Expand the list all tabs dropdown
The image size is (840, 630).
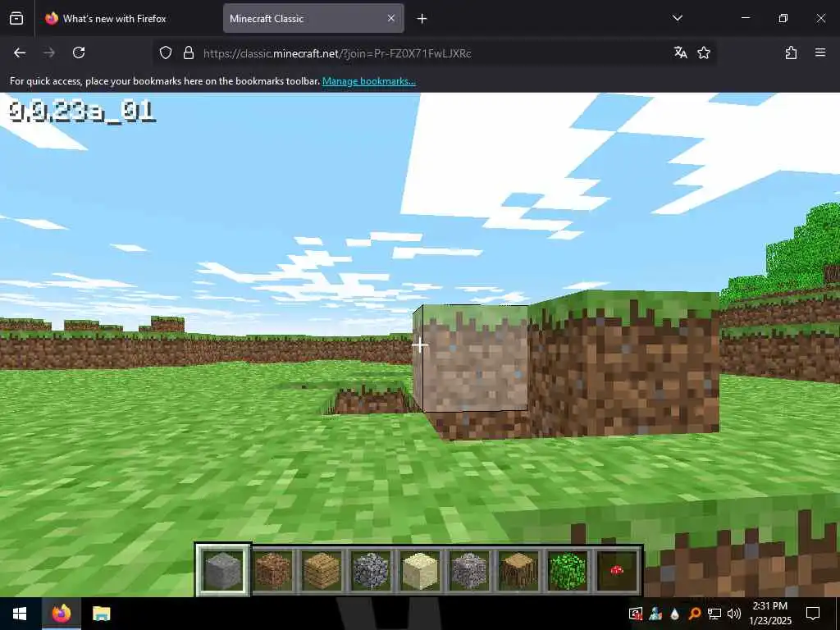[x=677, y=18]
